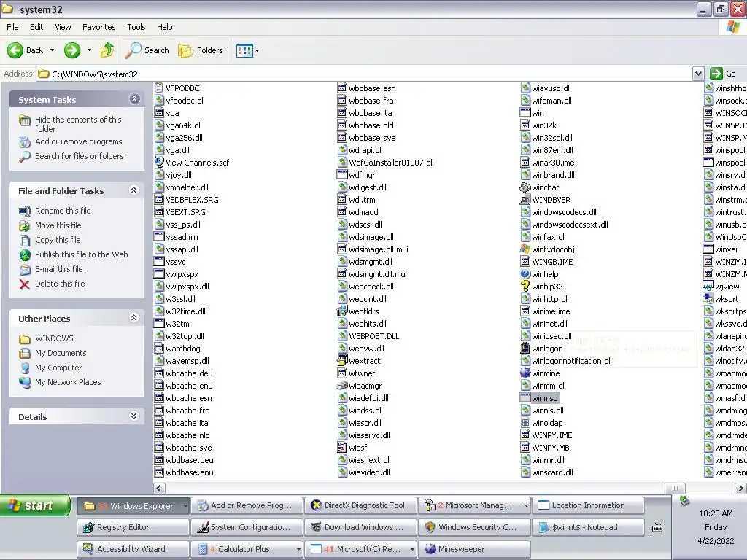Open WINDOWS folder in Other Places
Image resolution: width=747 pixels, height=560 pixels.
54,338
